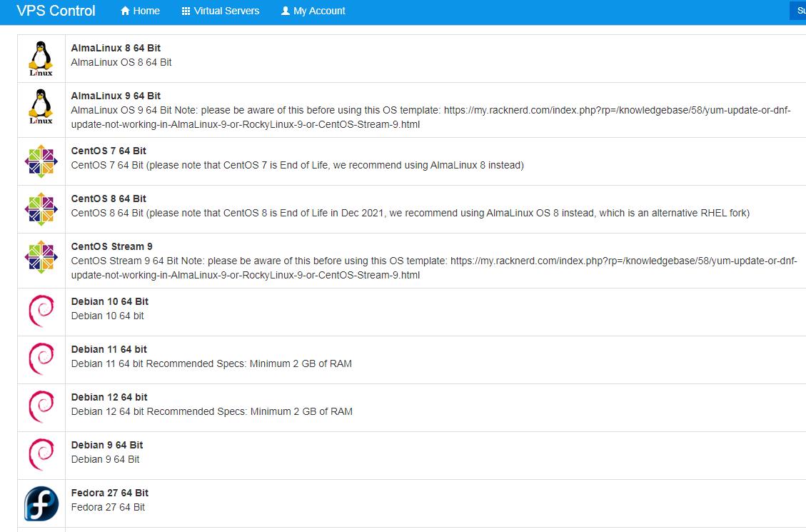Click the 'Fedora 27 64 Bit' description line
The width and height of the screenshot is (806, 532).
(108, 507)
